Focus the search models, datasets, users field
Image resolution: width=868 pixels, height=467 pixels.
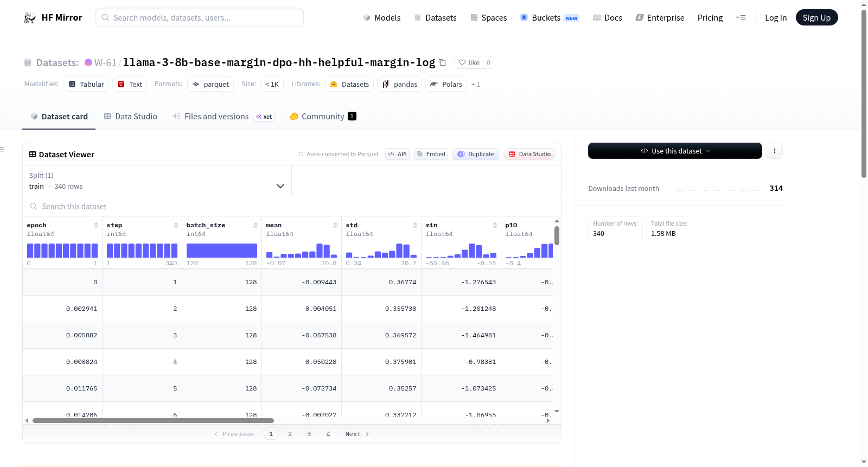point(200,17)
